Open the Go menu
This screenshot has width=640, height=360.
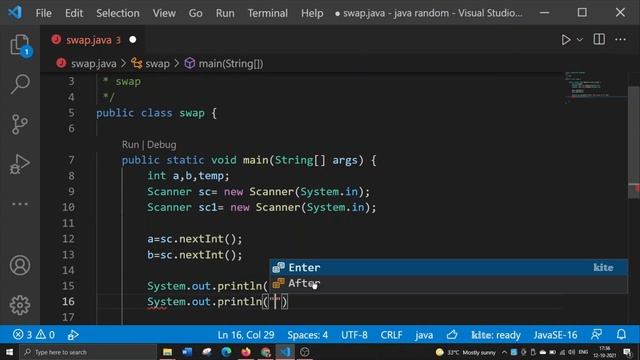[x=195, y=13]
